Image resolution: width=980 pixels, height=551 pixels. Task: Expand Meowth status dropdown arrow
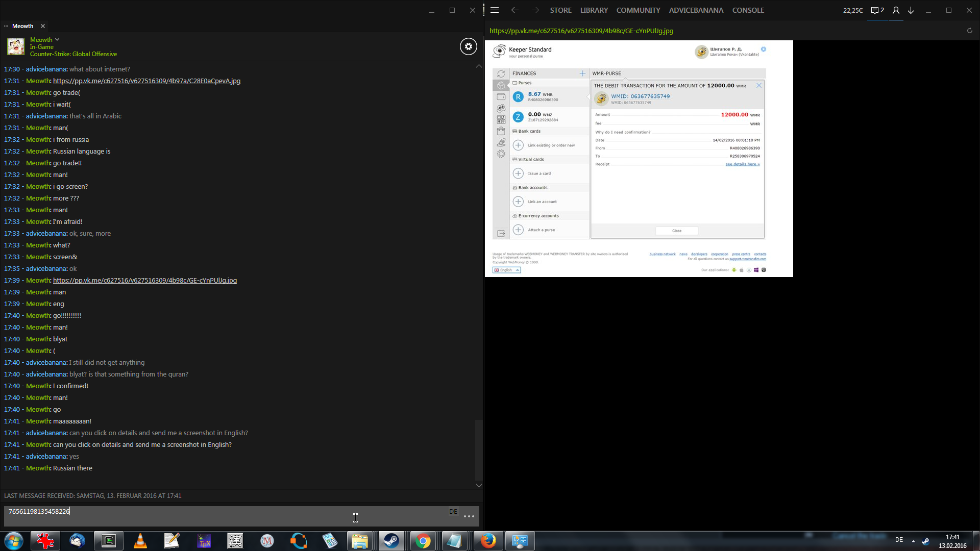(57, 39)
